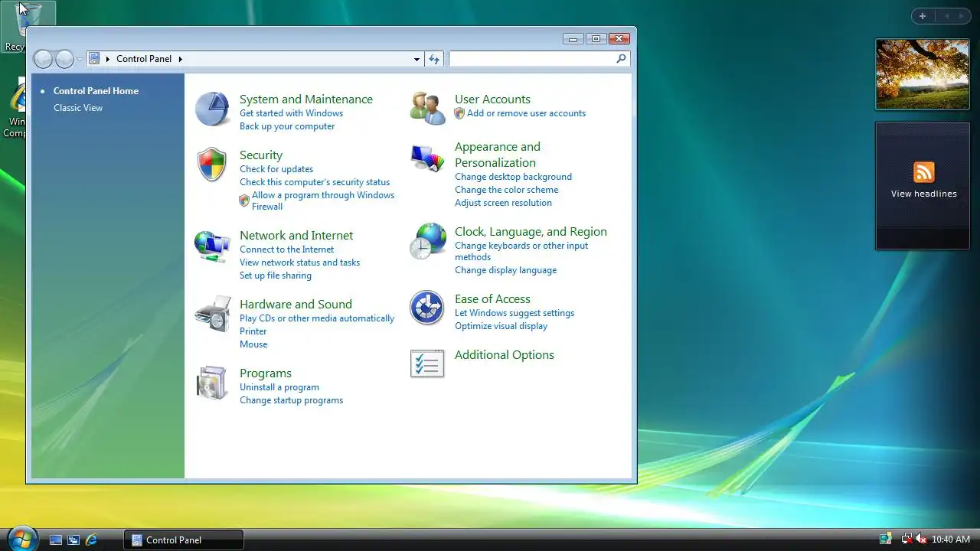The image size is (980, 551).
Task: Click the Control Panel taskbar button
Action: pyautogui.click(x=184, y=540)
